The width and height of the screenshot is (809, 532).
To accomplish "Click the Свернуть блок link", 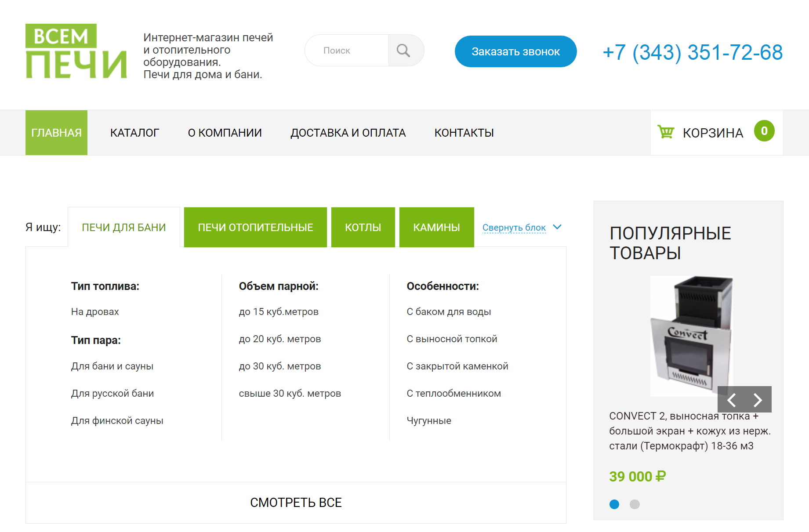I will [514, 228].
